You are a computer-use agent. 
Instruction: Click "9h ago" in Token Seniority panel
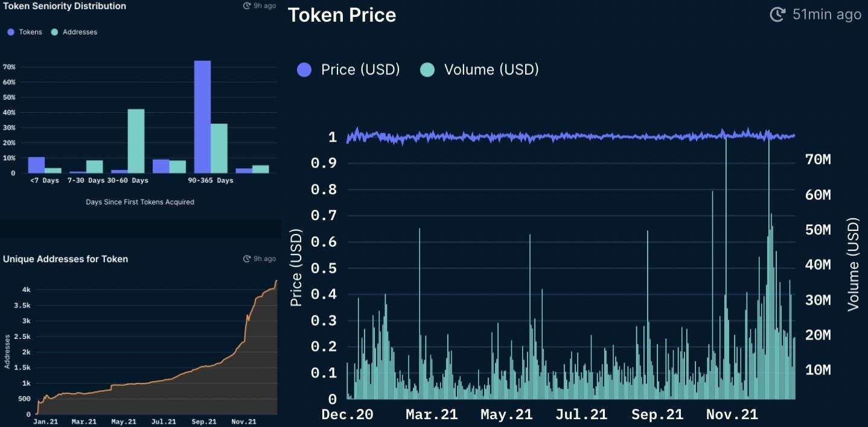point(265,5)
